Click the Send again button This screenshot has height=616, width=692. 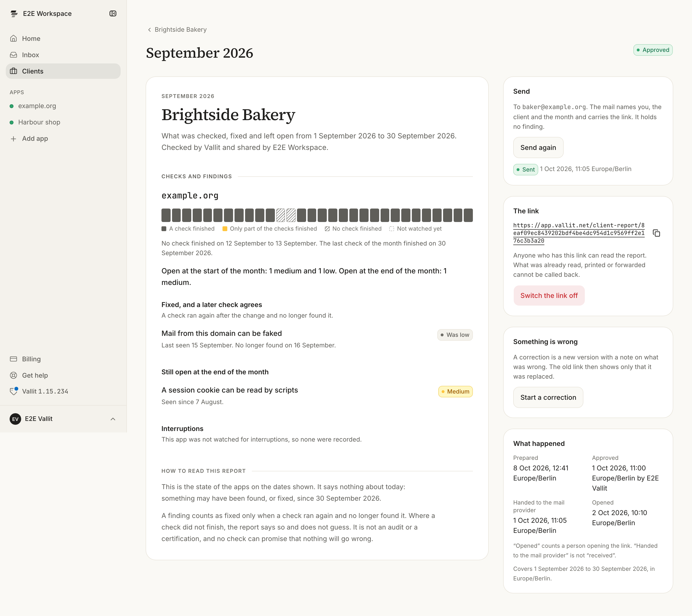538,148
